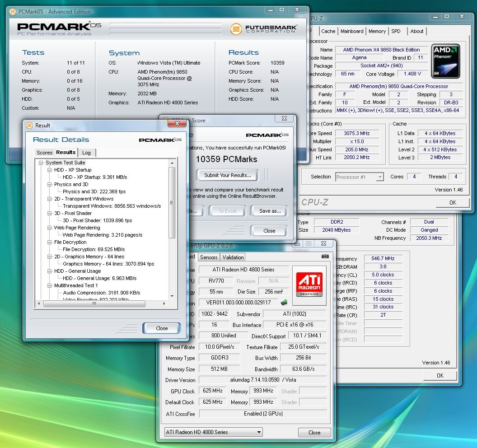Click the BIOS save chip icon in GPU-Z
The image size is (477, 448).
(x=284, y=302)
